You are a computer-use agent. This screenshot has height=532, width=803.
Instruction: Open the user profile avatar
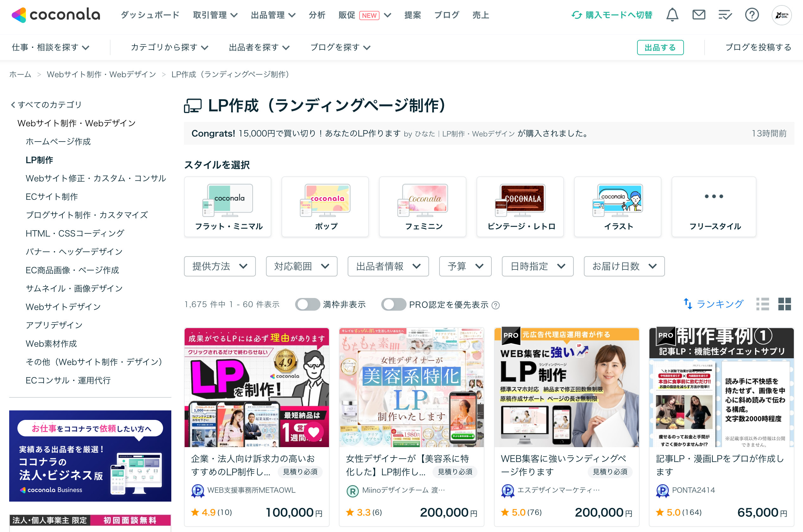tap(782, 15)
